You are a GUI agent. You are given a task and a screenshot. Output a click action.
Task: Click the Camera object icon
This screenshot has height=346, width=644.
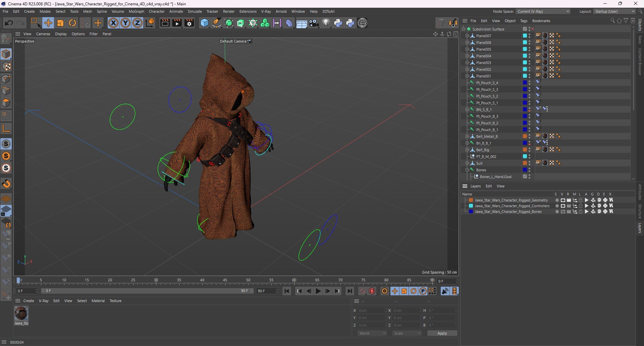point(314,23)
